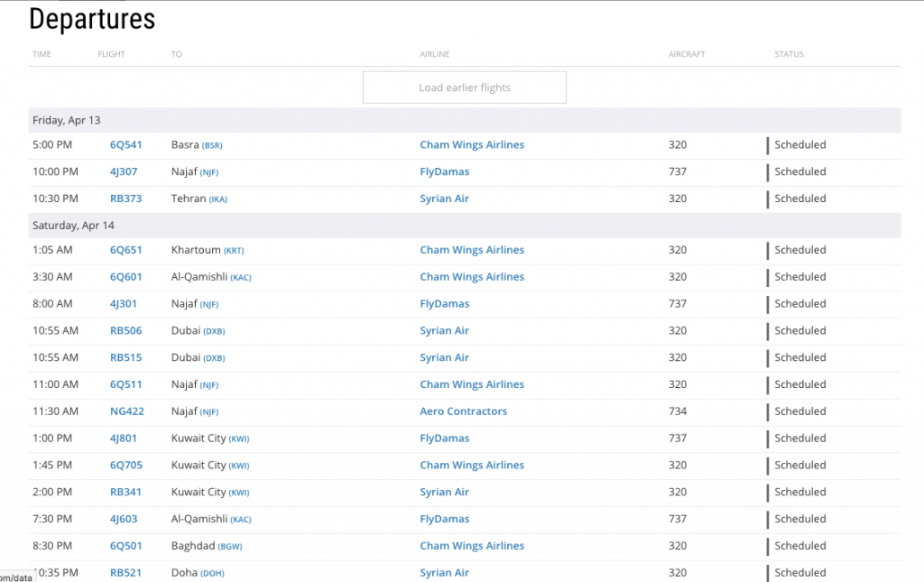Viewport: 924px width, 582px height.
Task: Click the AIRLINE column header
Action: click(434, 54)
